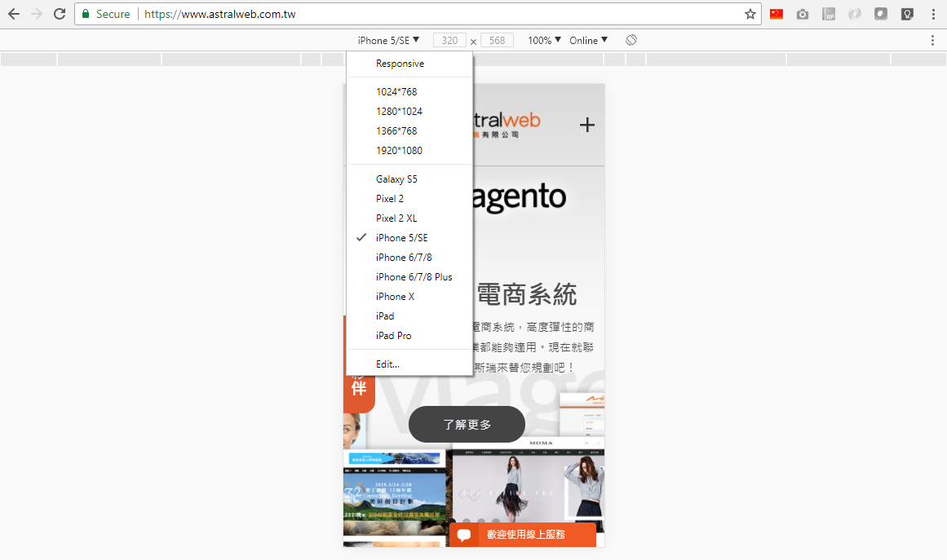Click the RP extension icon in the toolbar
The height and width of the screenshot is (560, 947).
(828, 14)
